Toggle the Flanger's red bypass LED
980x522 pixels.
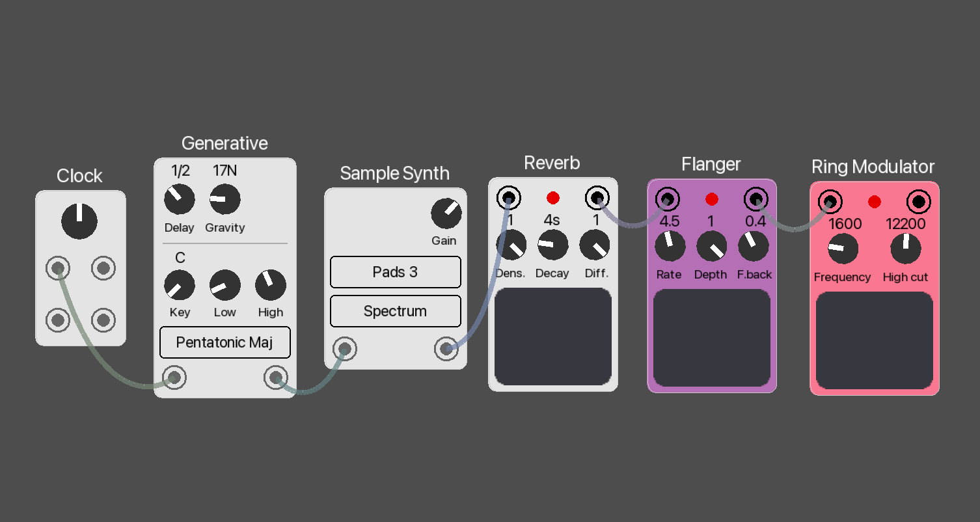tap(711, 199)
